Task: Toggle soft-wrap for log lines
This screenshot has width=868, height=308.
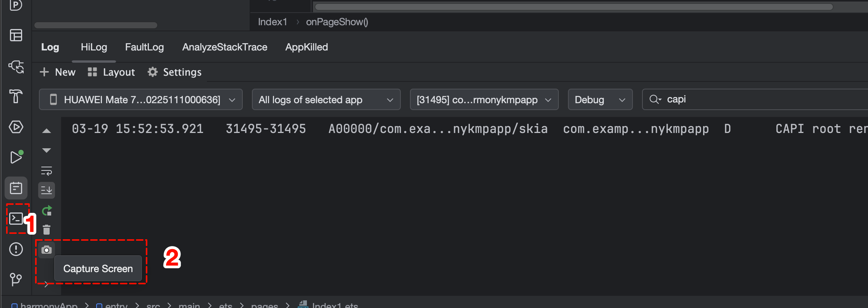Action: click(x=47, y=171)
